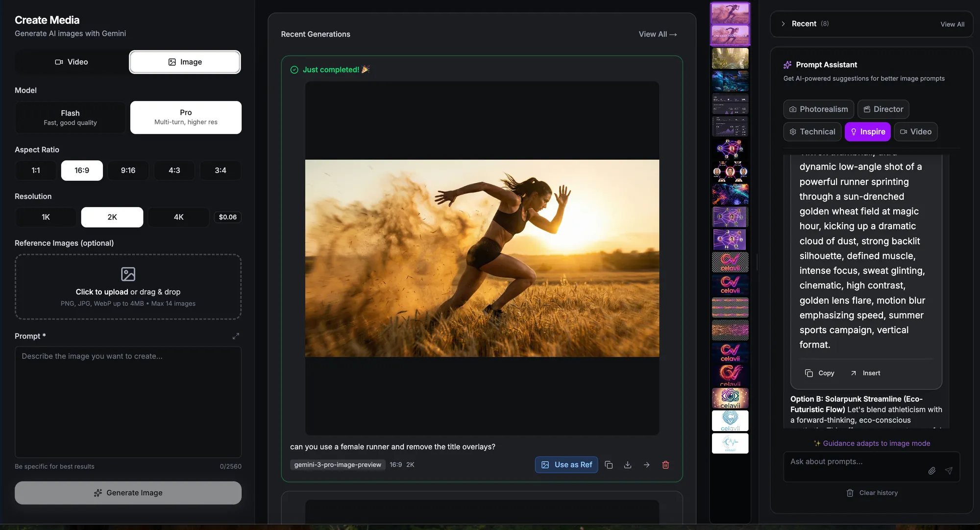Copy the suggested prompt text
This screenshot has width=980, height=530.
[x=820, y=373]
